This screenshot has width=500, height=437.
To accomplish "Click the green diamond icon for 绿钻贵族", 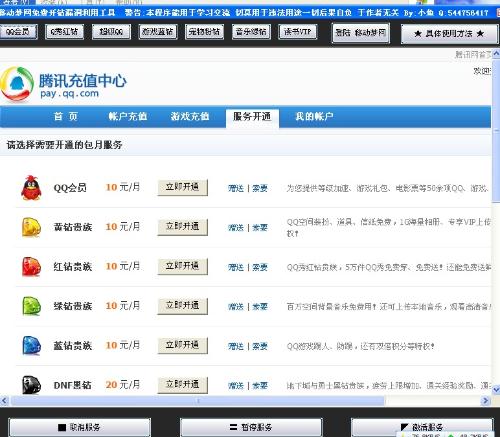I will click(x=31, y=306).
